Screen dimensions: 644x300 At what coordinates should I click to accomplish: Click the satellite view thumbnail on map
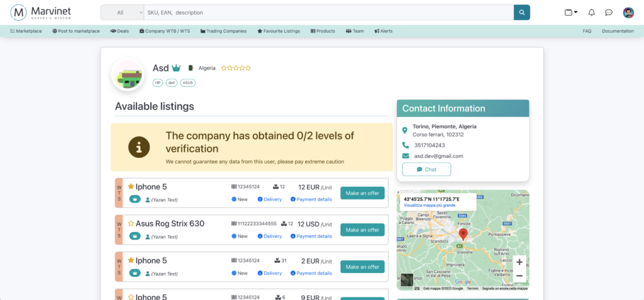tap(407, 280)
